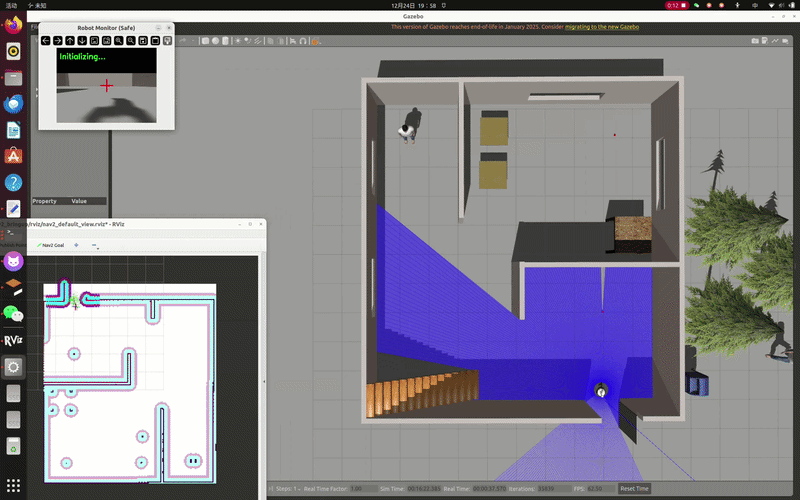Click the plus add-tool icon in RViz
Image resolution: width=800 pixels, height=500 pixels.
click(76, 245)
